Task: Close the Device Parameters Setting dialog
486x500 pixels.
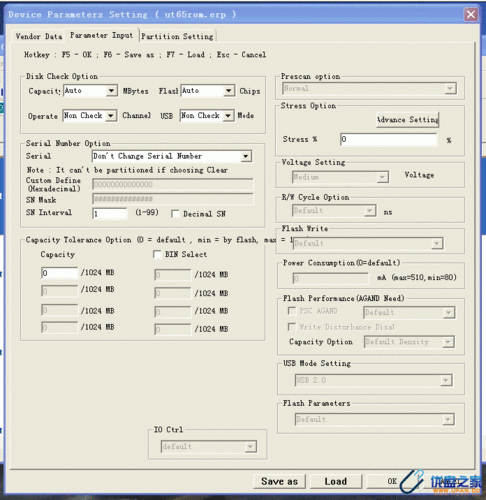Action: pyautogui.click(x=471, y=14)
